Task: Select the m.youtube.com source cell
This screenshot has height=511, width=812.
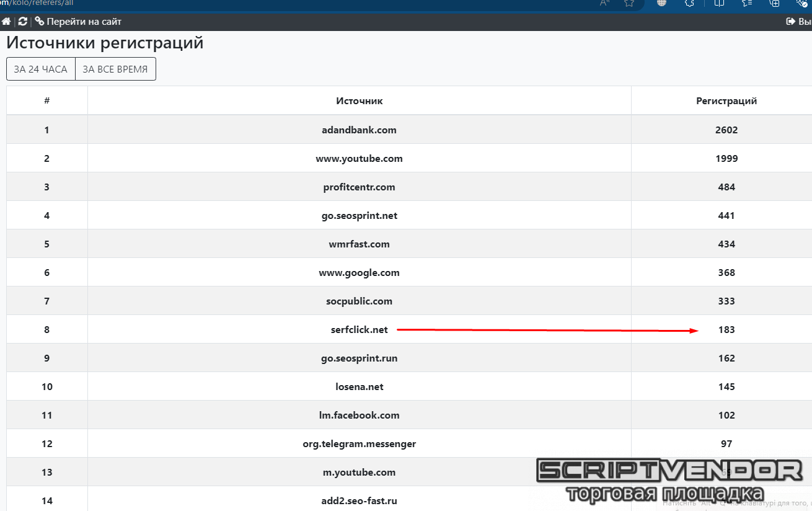Action: (x=360, y=473)
